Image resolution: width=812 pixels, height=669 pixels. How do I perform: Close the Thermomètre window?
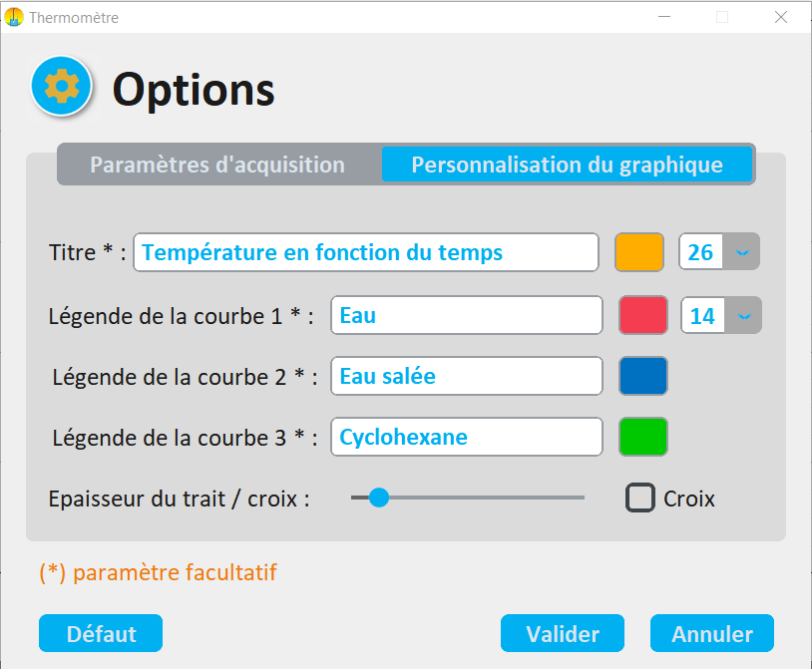pyautogui.click(x=781, y=17)
